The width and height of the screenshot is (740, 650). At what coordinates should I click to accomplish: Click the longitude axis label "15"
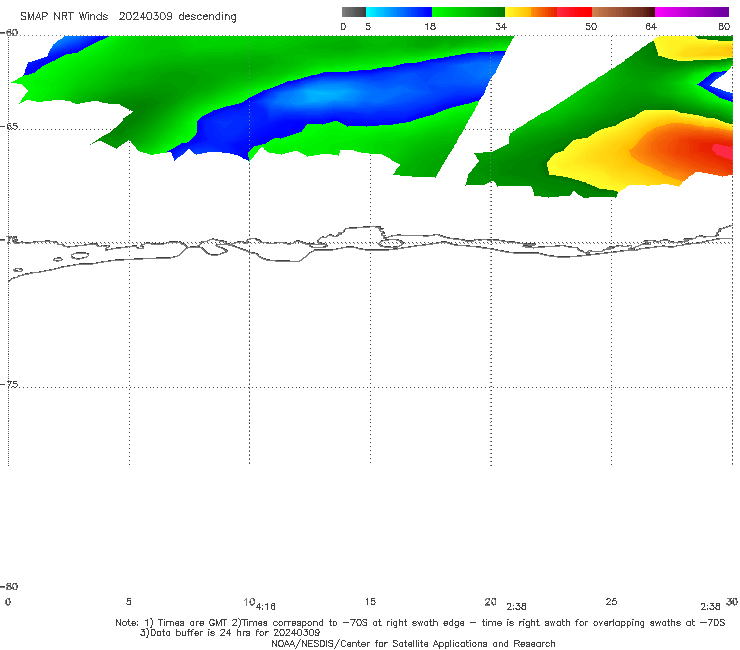[x=370, y=602]
